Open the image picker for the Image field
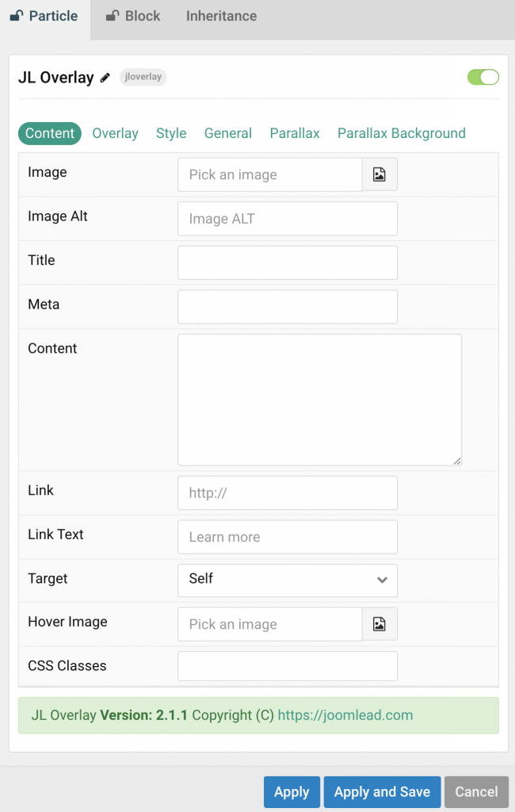 (x=379, y=174)
